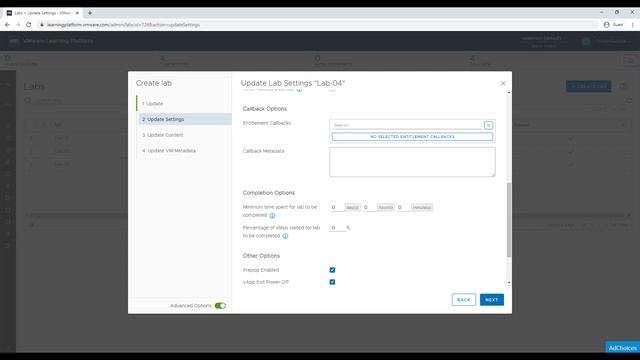Click the Create lab wizard title
Screen dimensions: 640x360
tap(154, 83)
